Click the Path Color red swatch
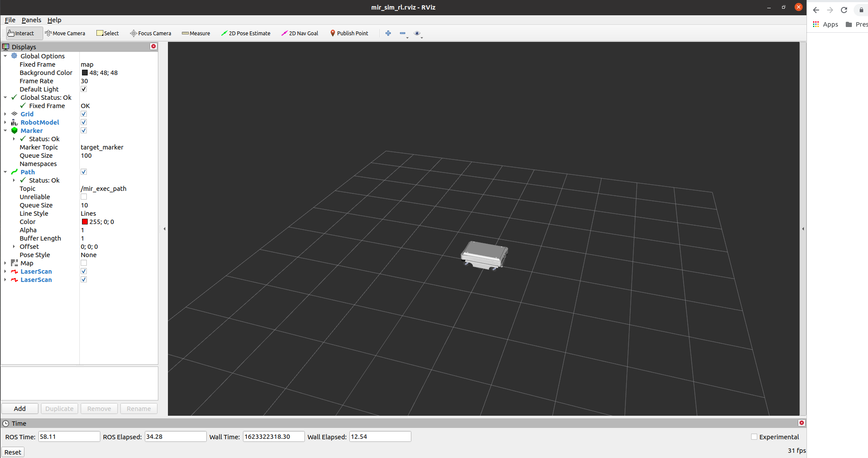The height and width of the screenshot is (458, 868). (85, 221)
